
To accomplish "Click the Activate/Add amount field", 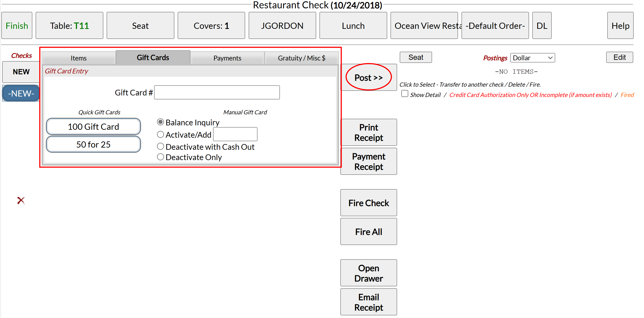I will (x=235, y=135).
